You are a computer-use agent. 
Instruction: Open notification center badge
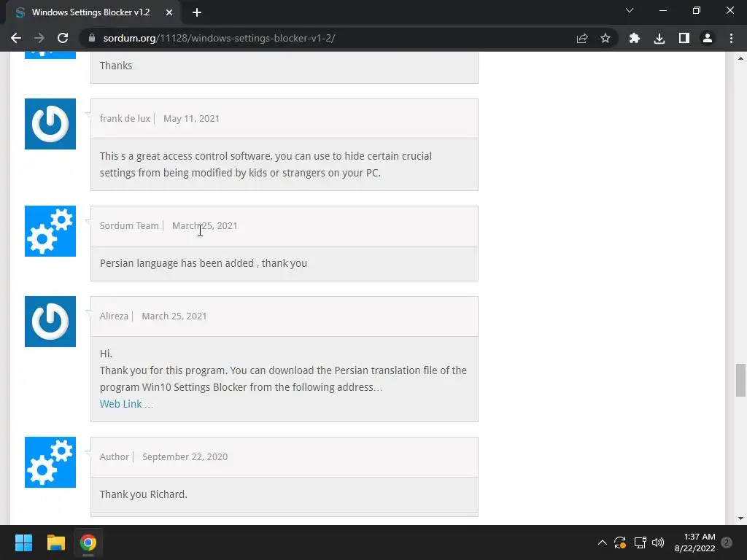[x=727, y=542]
